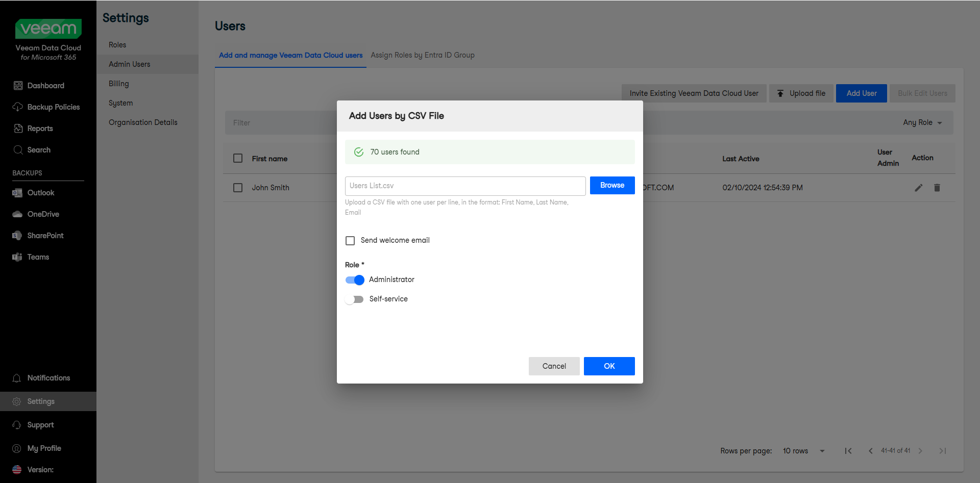Image resolution: width=980 pixels, height=483 pixels.
Task: Sort by Last Active column header
Action: point(741,159)
